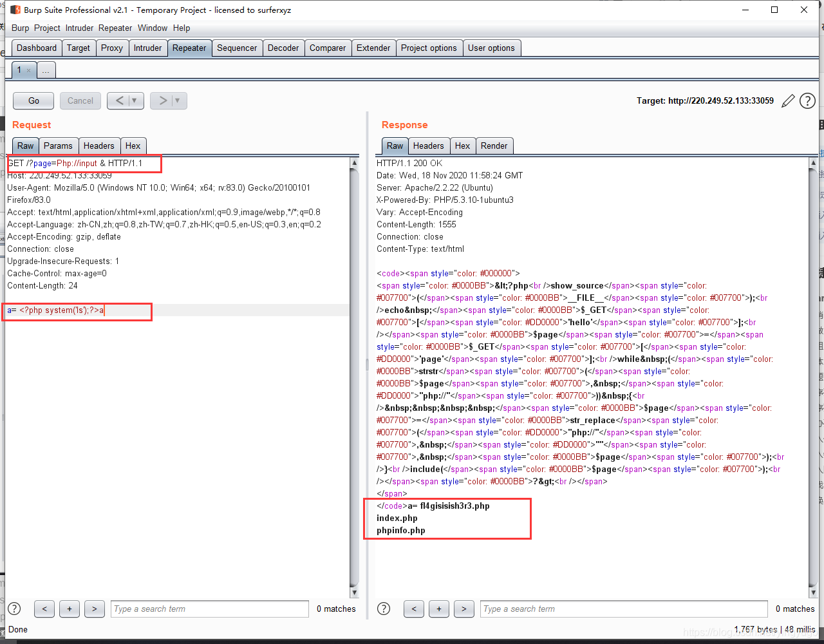Switch to the Target tab
This screenshot has height=644, width=824.
tap(79, 48)
